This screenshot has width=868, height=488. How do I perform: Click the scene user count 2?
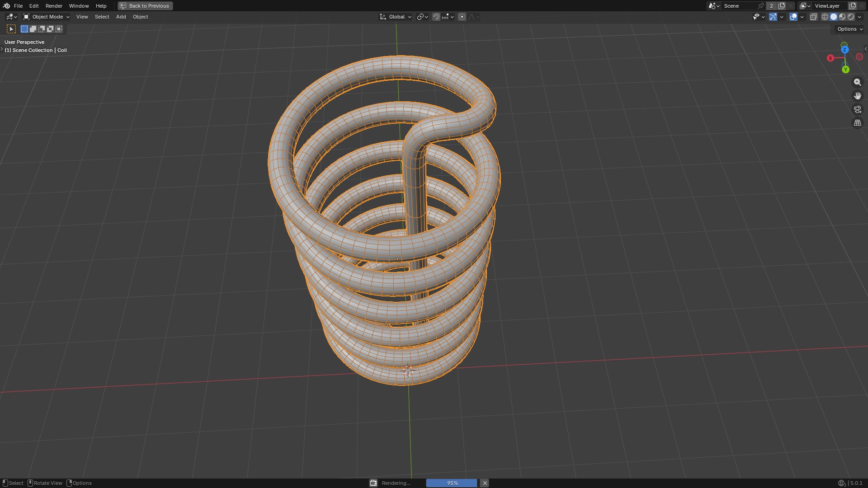(x=771, y=6)
